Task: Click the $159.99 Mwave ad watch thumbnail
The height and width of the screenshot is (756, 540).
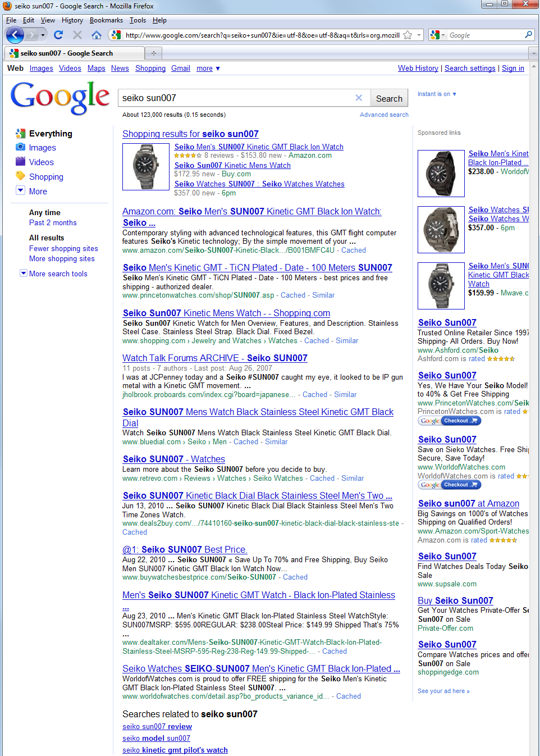Action: pos(441,286)
